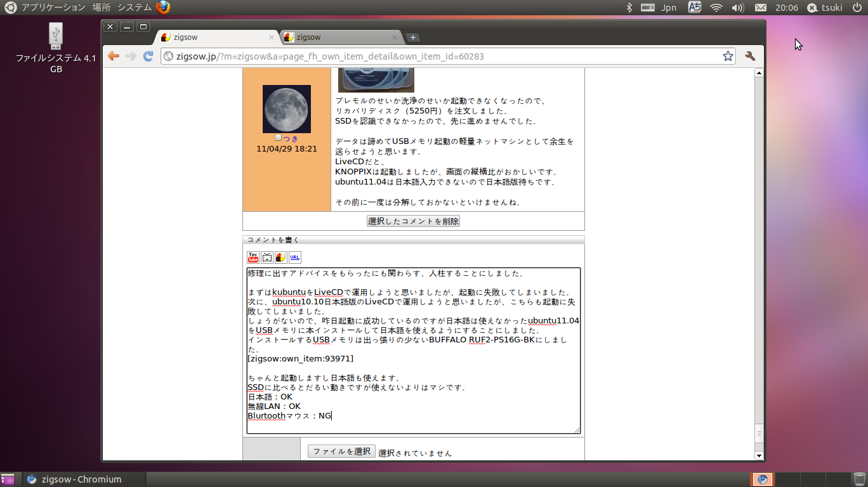The width and height of the screenshot is (868, 487).
Task: Open the アプリケーション menu
Action: click(x=53, y=8)
